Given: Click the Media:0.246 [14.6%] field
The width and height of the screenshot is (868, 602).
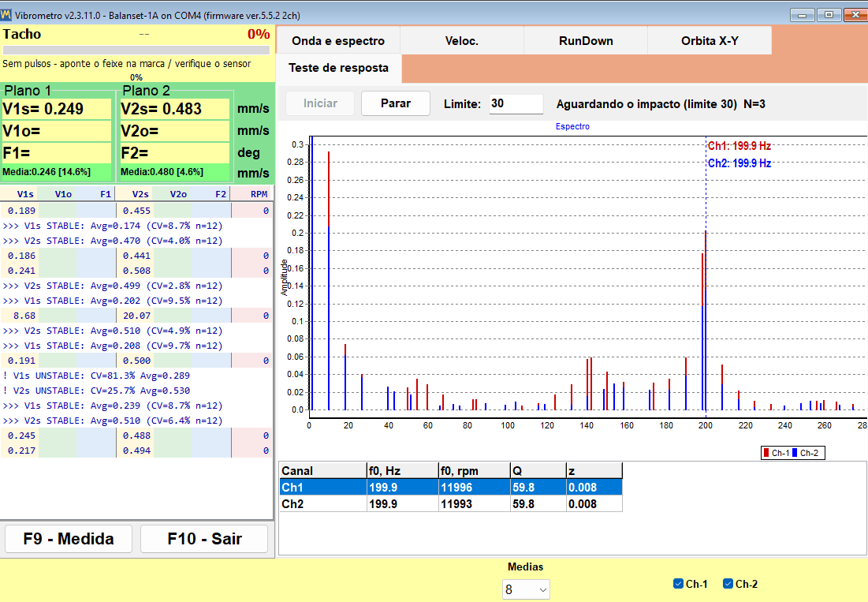Looking at the screenshot, I should pos(57,172).
